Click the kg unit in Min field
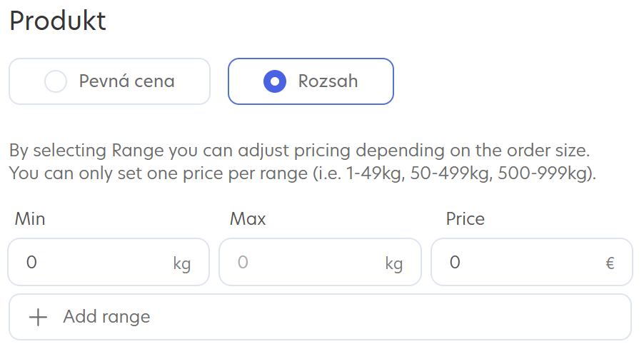This screenshot has height=354, width=644. 182,263
